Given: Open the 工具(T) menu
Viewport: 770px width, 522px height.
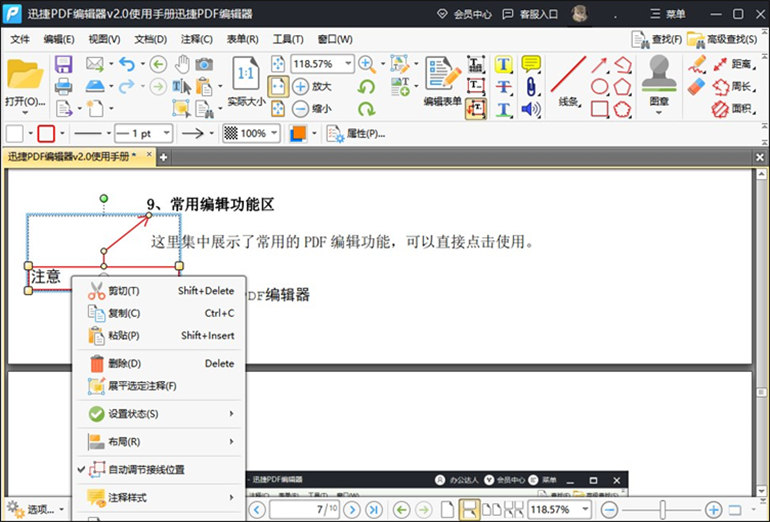Looking at the screenshot, I should pos(288,39).
